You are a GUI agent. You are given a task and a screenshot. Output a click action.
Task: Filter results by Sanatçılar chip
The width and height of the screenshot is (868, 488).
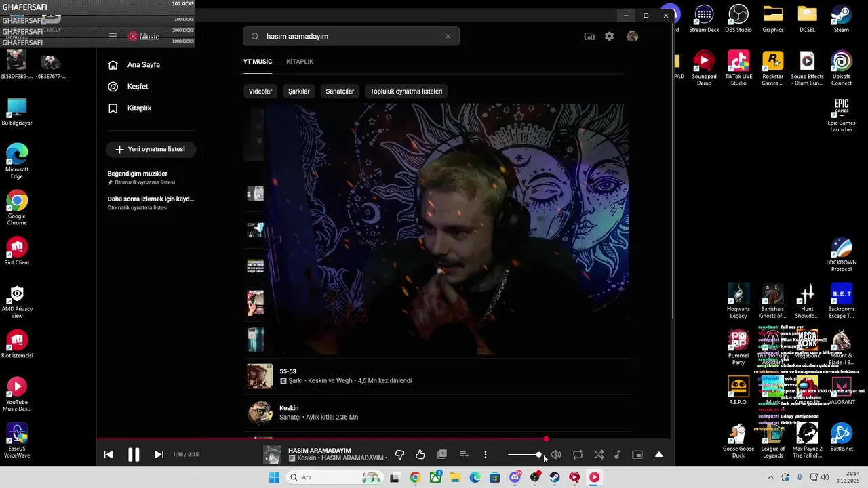coord(340,91)
